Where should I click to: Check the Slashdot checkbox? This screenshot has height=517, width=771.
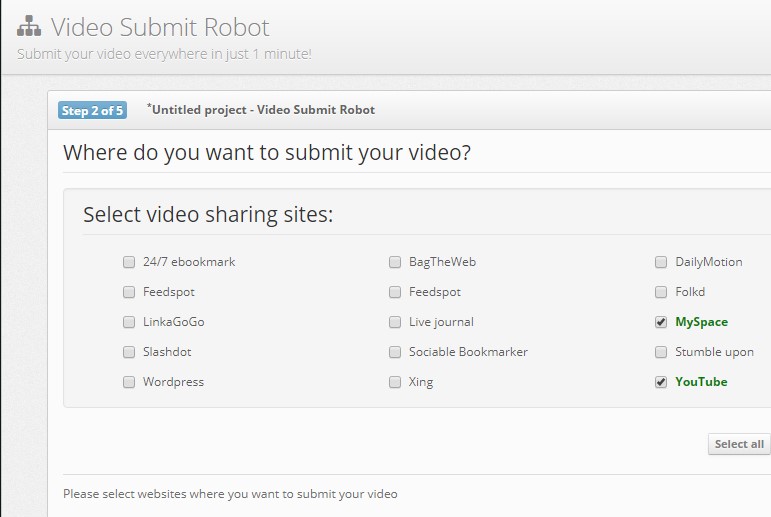129,352
